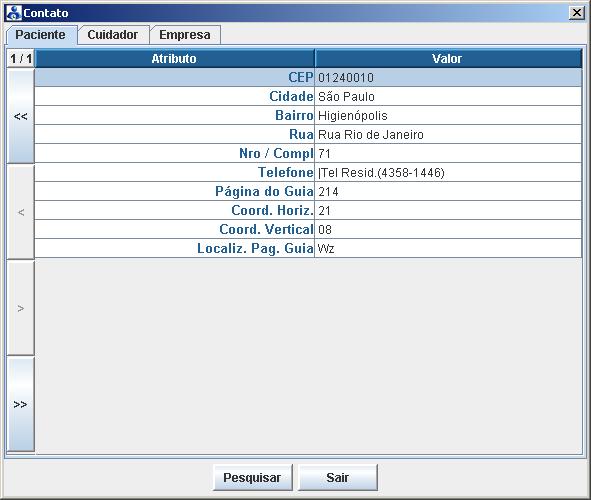This screenshot has height=500, width=591.
Task: Click the Pesquisar button
Action: point(252,477)
